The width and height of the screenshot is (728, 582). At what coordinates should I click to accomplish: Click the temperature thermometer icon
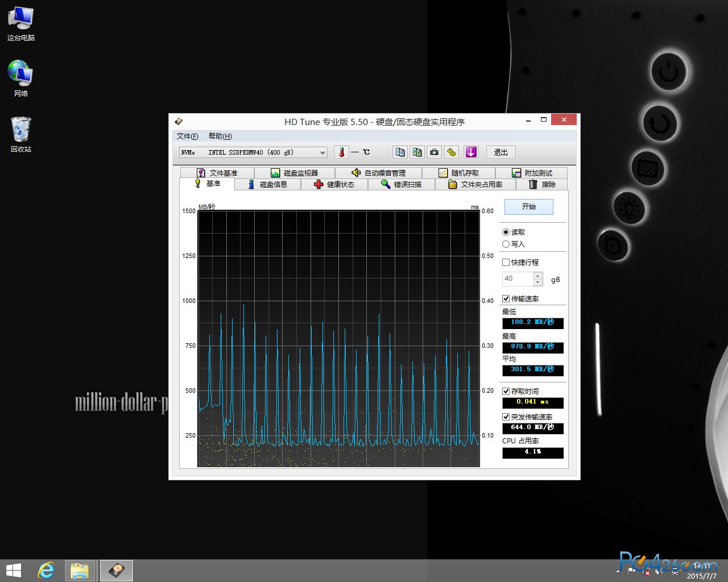[341, 152]
